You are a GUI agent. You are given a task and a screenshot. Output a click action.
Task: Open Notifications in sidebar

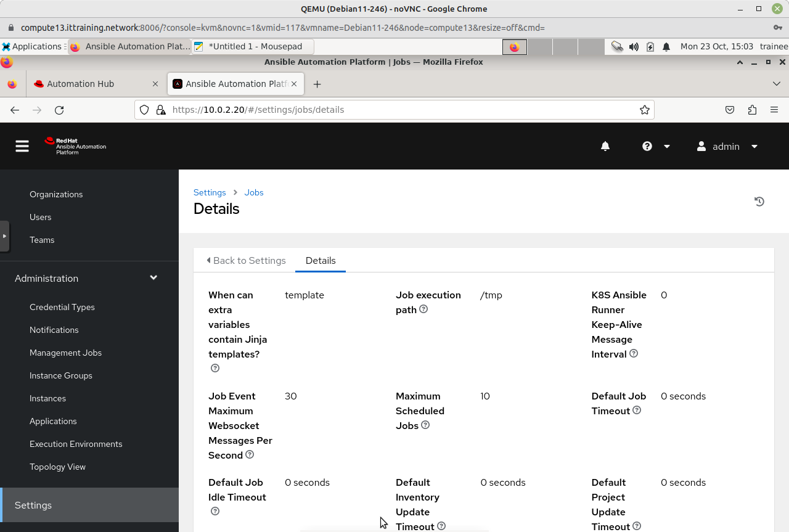(x=54, y=330)
